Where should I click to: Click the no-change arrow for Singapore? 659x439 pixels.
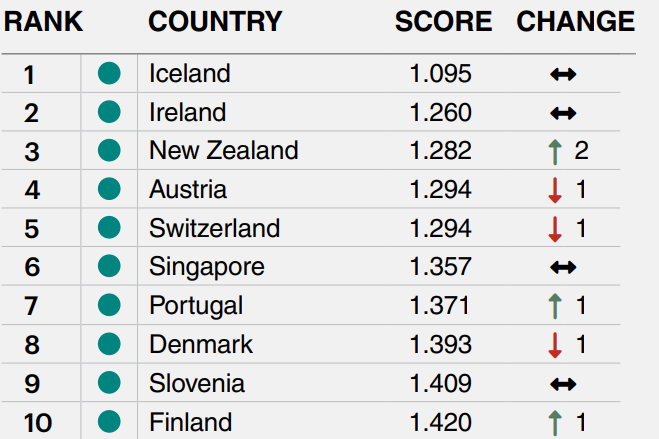[x=563, y=267]
